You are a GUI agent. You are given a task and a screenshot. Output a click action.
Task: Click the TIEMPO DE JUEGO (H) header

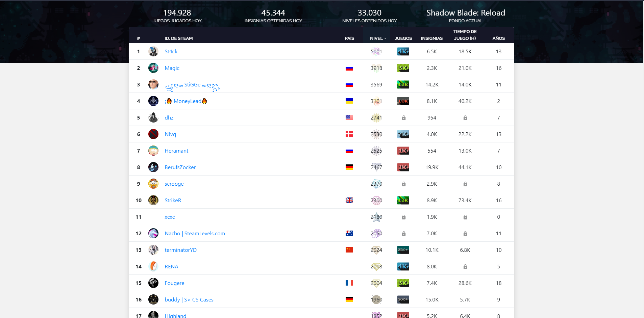pyautogui.click(x=465, y=35)
